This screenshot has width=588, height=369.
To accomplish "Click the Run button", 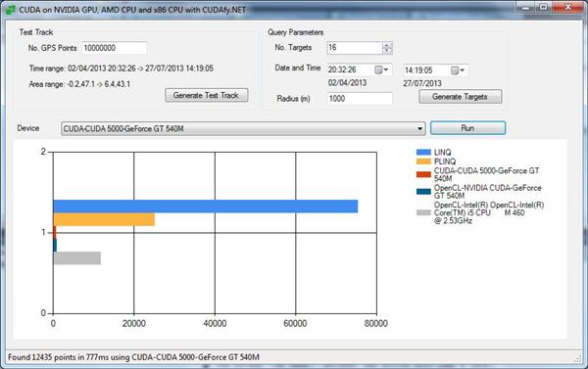I will point(467,128).
